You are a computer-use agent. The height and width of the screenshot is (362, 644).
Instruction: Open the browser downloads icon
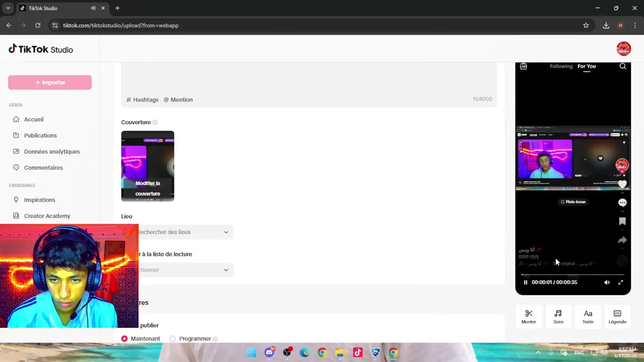click(606, 25)
